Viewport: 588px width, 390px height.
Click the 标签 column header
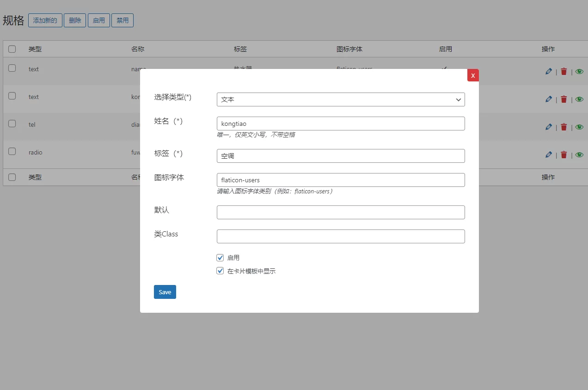tap(240, 49)
